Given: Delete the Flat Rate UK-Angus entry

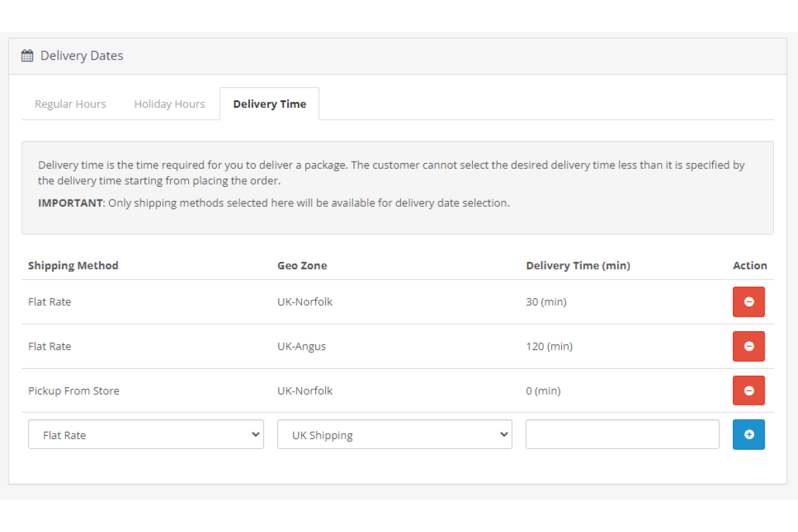Looking at the screenshot, I should pos(748,346).
